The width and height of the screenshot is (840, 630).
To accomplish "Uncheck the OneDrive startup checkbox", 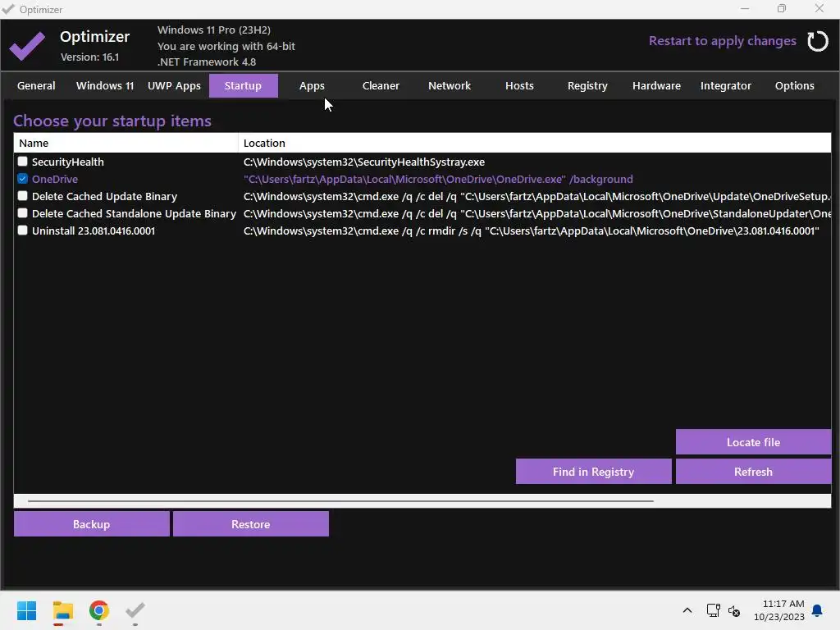I will [22, 178].
